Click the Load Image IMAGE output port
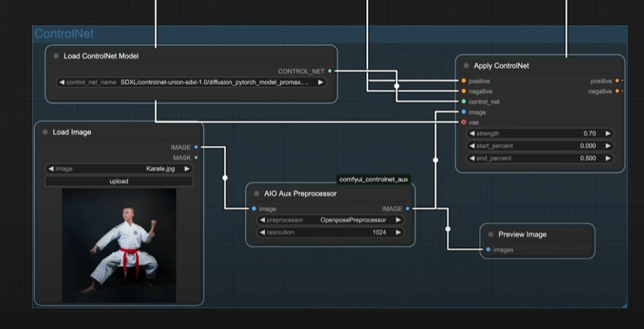The width and height of the screenshot is (644, 329). tap(196, 147)
